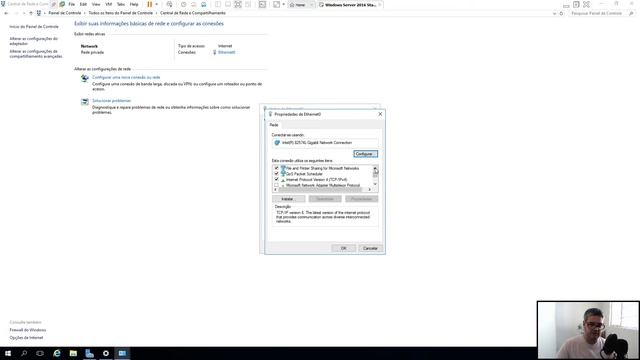Image resolution: width=640 pixels, height=360 pixels.
Task: Open Firewall do Windows link
Action: tap(28, 330)
